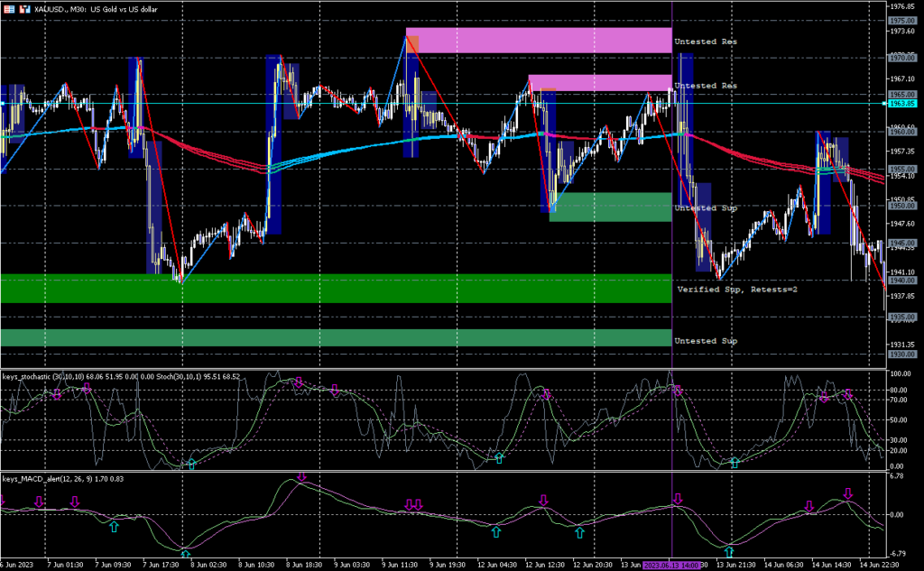Click the rightmost magenta arrow in MACD panel
Screen dimensions: 924x571
[847, 493]
